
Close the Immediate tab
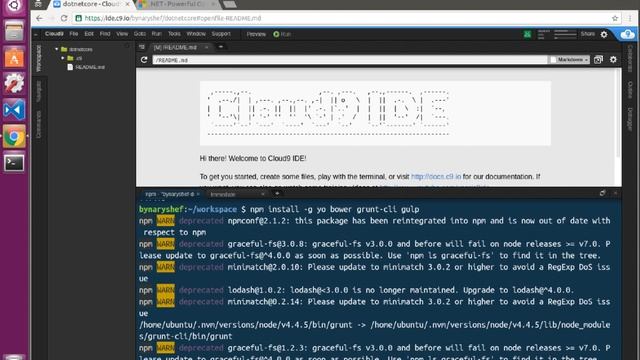[x=263, y=194]
